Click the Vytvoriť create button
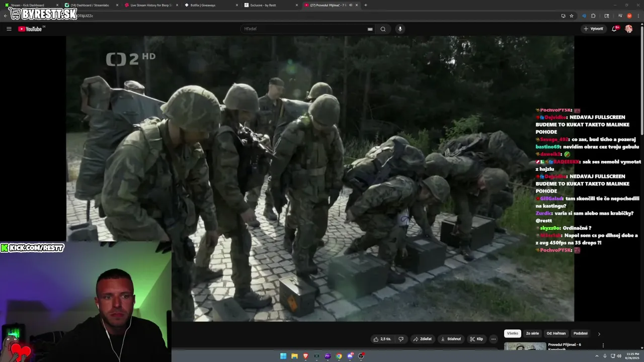Image resolution: width=644 pixels, height=362 pixels. 593,29
